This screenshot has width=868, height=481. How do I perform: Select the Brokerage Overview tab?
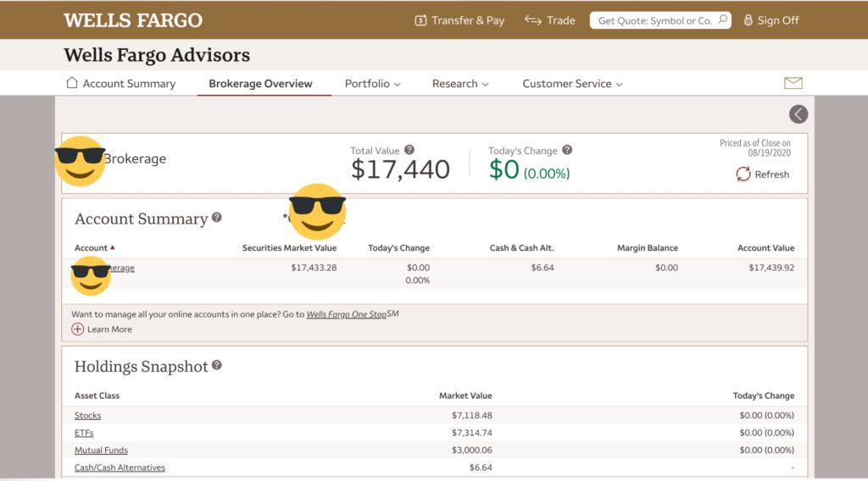pyautogui.click(x=260, y=84)
